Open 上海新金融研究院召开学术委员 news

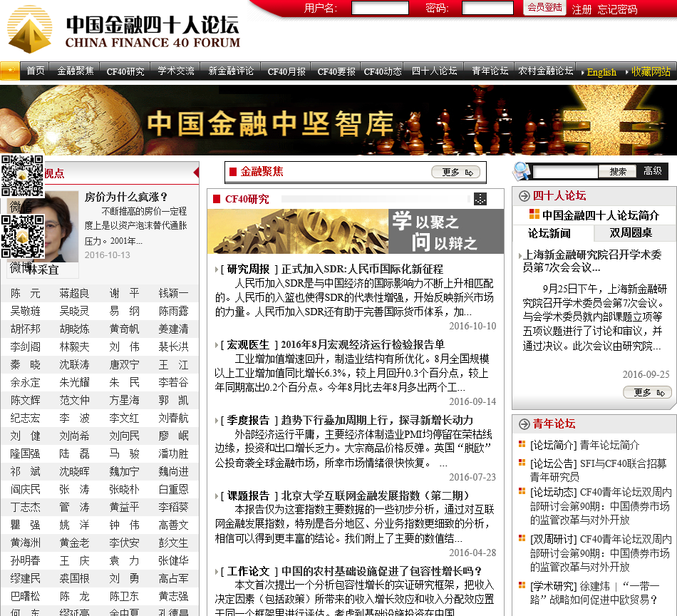tap(591, 261)
